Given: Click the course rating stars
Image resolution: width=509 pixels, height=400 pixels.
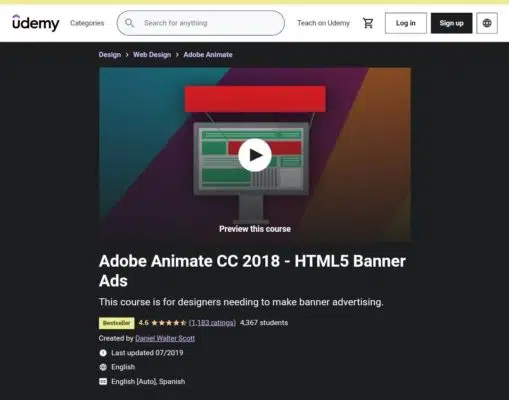Looking at the screenshot, I should [169, 323].
